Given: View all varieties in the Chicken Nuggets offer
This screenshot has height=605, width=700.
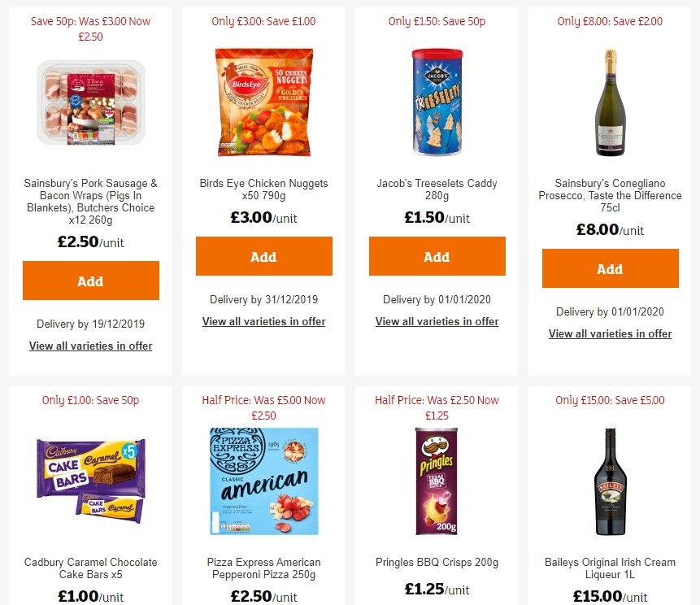Looking at the screenshot, I should (263, 321).
